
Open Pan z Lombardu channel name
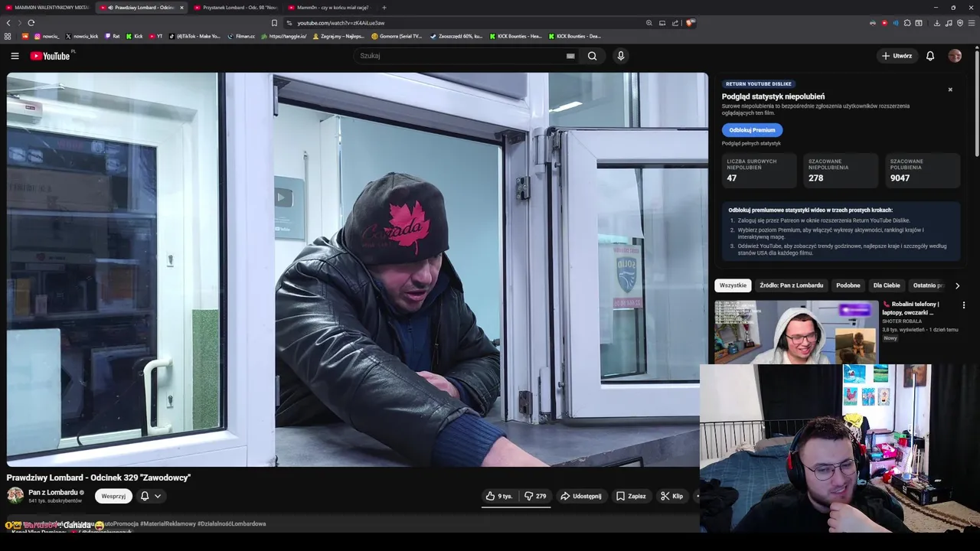click(53, 492)
